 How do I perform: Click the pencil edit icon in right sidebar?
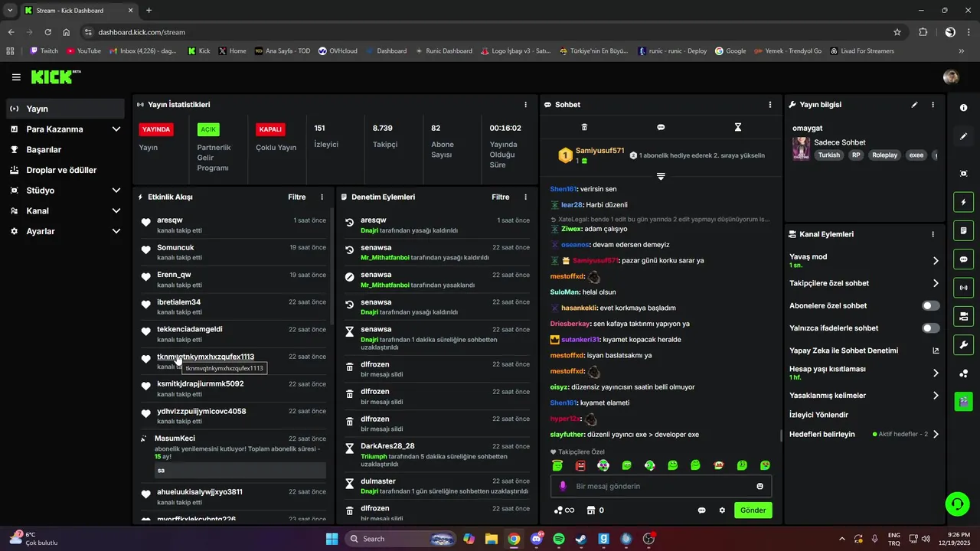[963, 136]
